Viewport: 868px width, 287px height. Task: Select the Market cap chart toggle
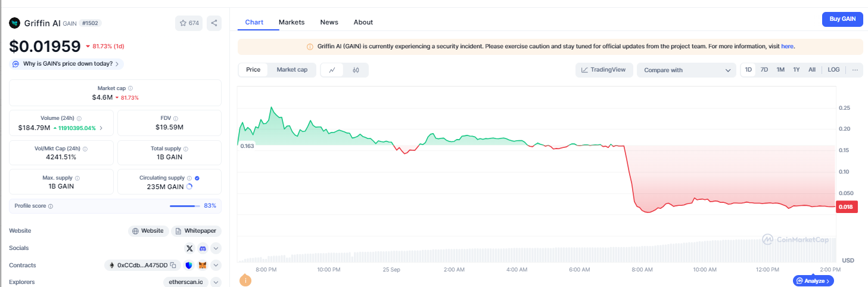[292, 70]
